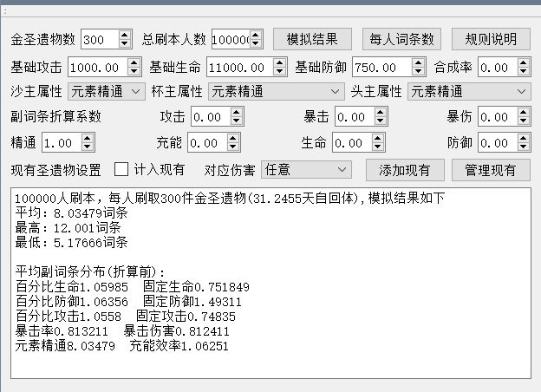Expand the 头主属性 dropdown

469,91
